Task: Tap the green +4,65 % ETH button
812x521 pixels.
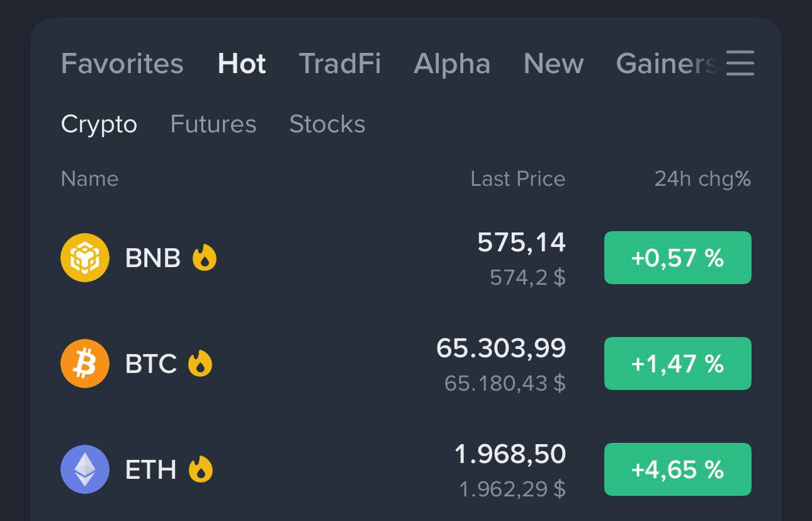Action: pos(678,469)
